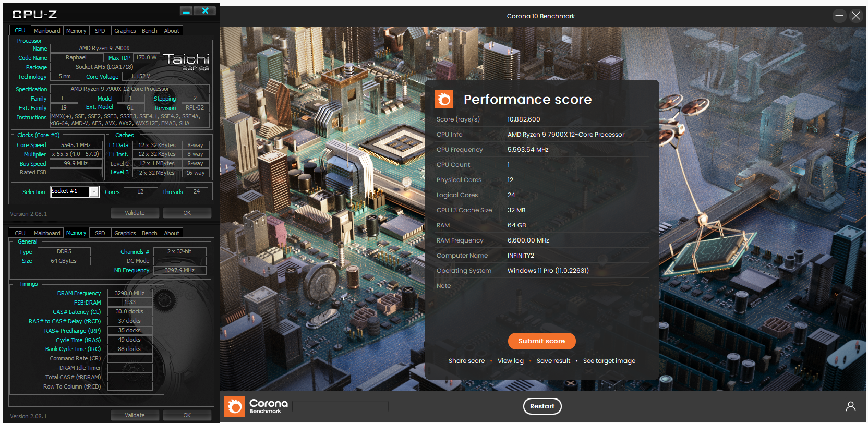Select the Code Name value Raphael
The image size is (868, 423).
pos(76,57)
